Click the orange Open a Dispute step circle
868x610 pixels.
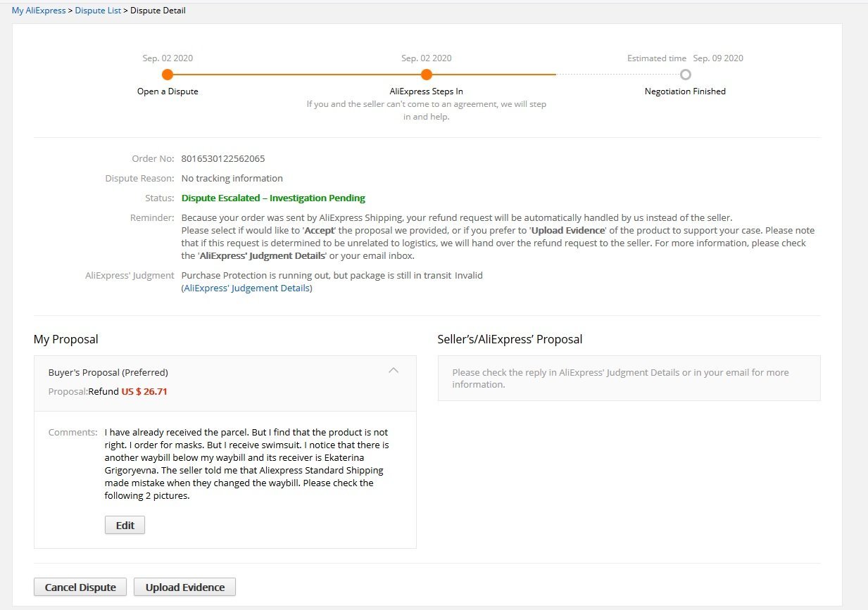(x=168, y=75)
